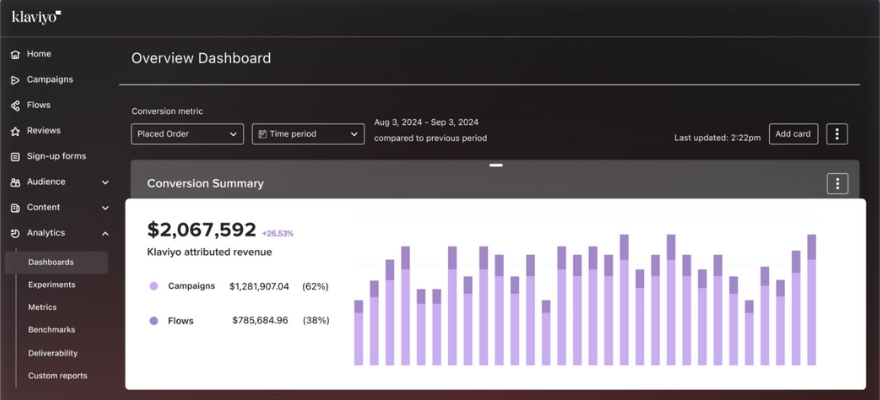880x400 pixels.
Task: Open the Placed Order conversion metric dropdown
Action: 187,134
